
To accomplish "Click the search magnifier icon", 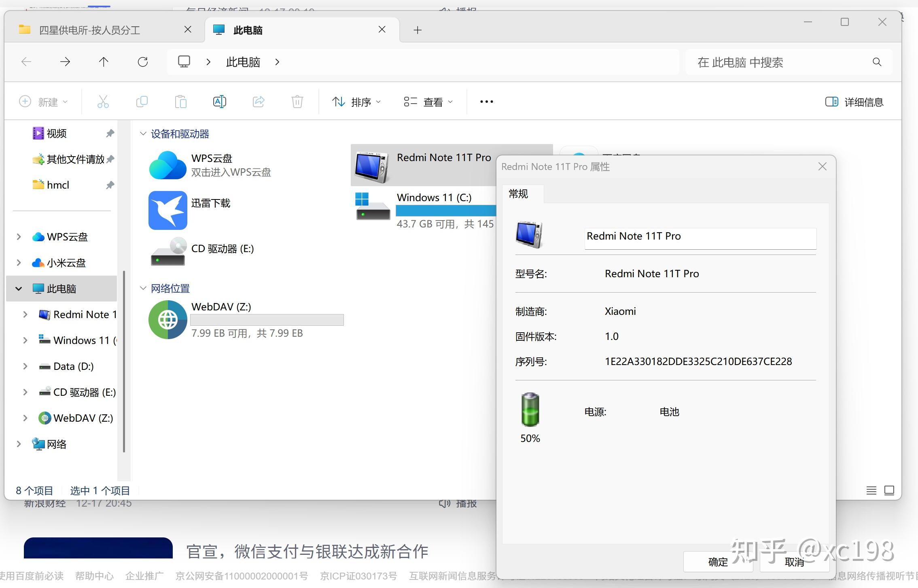I will pos(877,62).
